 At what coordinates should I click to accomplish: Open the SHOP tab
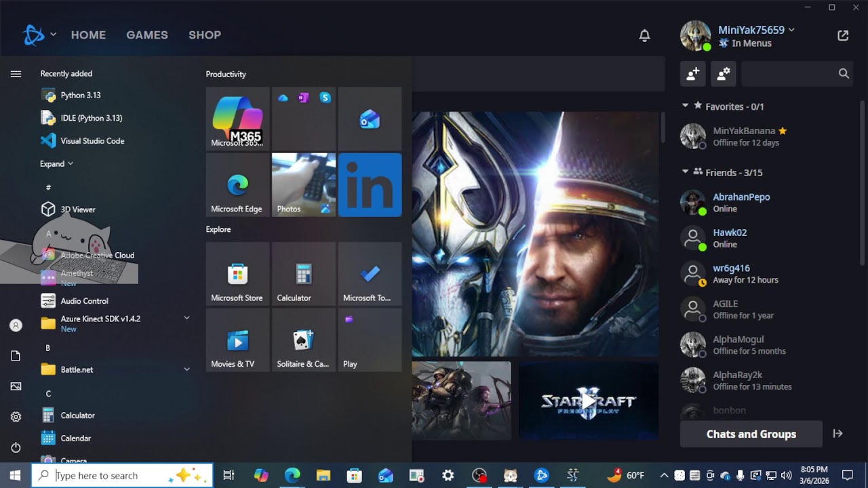coord(205,35)
